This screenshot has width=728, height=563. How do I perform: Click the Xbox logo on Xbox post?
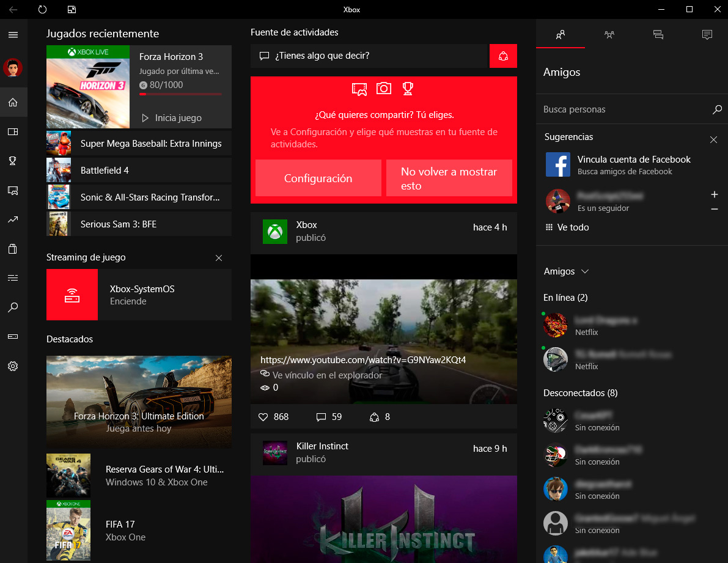click(x=275, y=232)
